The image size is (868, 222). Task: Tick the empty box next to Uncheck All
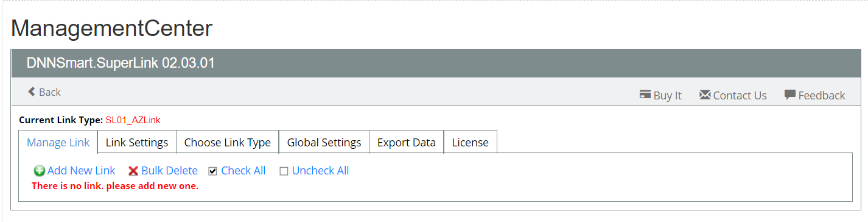[284, 171]
